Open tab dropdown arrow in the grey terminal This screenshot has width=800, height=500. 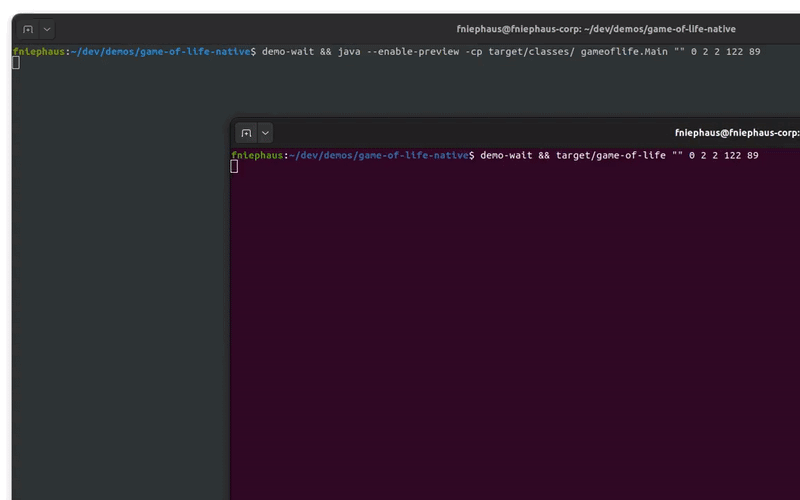[47, 30]
